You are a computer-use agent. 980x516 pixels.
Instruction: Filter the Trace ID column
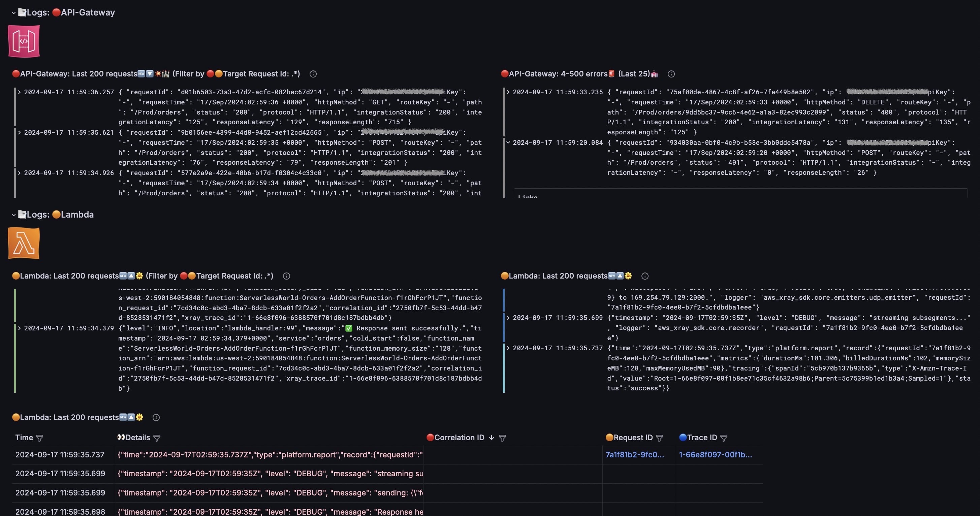click(x=724, y=438)
